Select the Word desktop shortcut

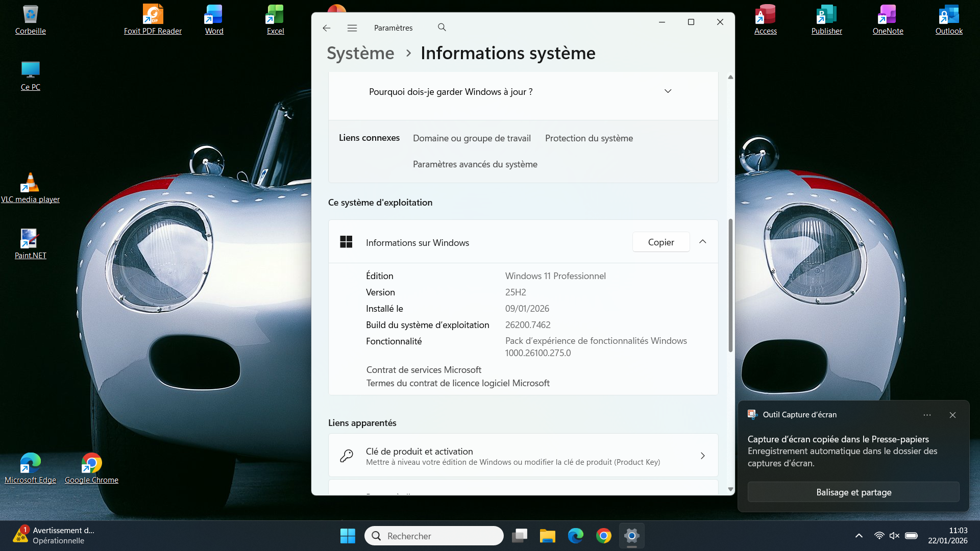point(214,20)
